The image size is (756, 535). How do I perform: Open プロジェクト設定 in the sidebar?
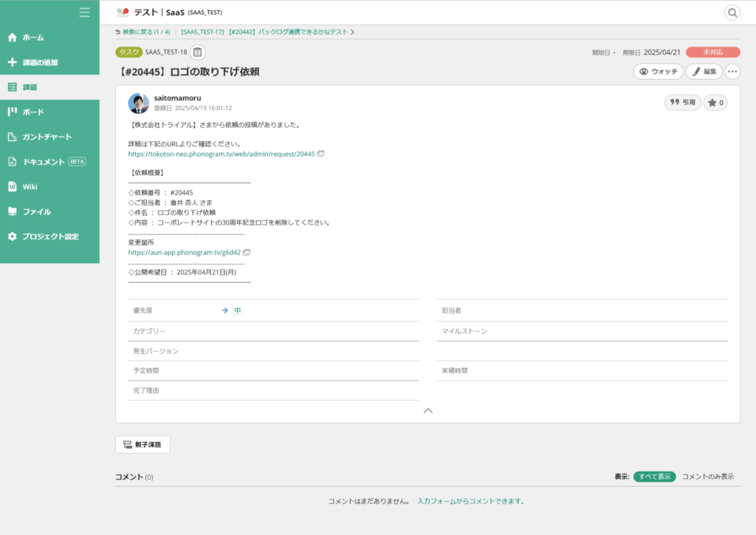click(x=49, y=236)
